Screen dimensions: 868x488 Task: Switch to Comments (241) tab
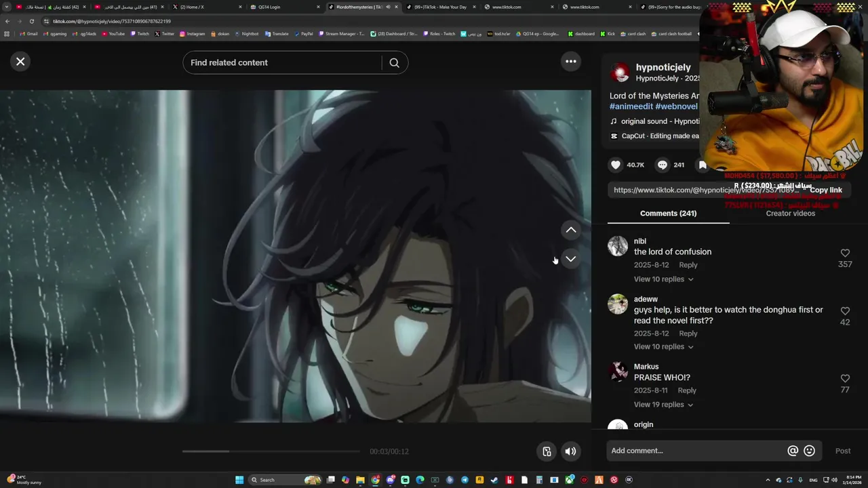click(668, 213)
